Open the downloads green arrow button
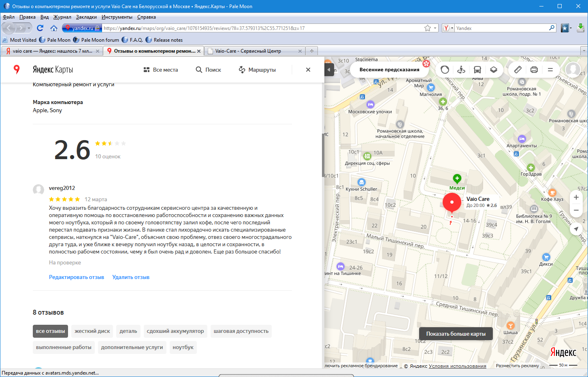 coord(581,28)
